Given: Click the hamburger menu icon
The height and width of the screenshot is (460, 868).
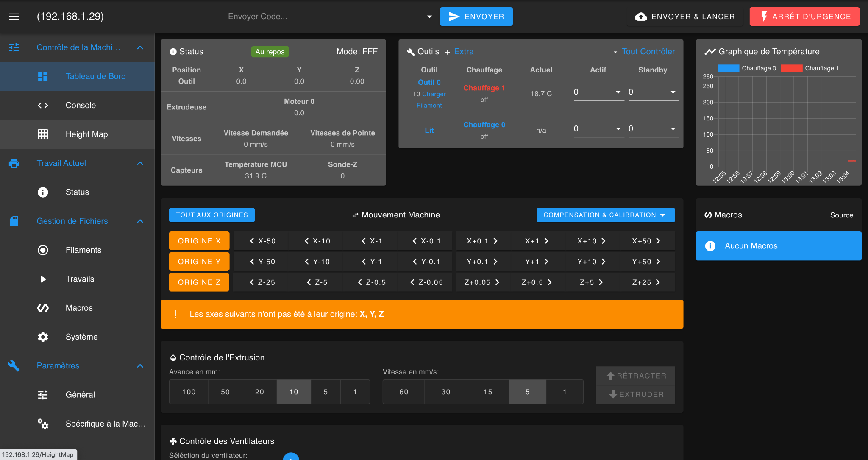Looking at the screenshot, I should click(14, 17).
